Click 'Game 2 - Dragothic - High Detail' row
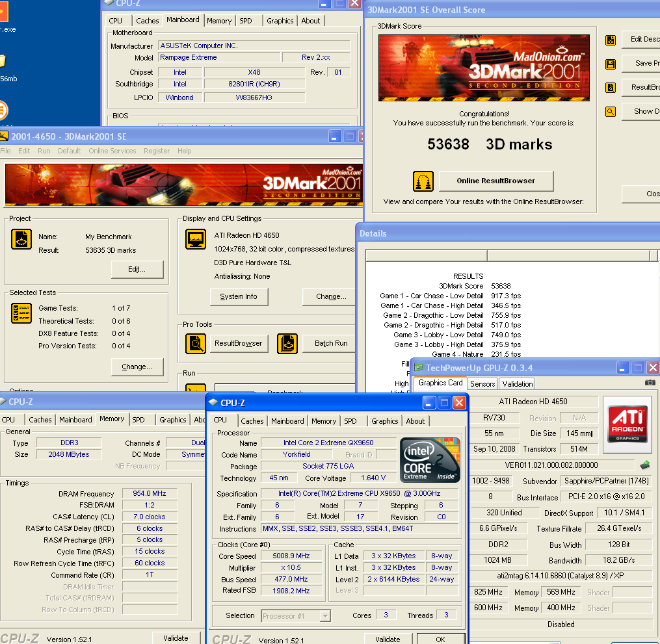This screenshot has height=644, width=660. tap(452, 325)
